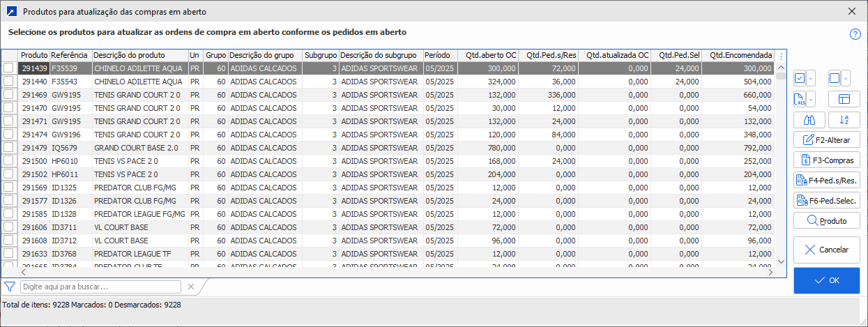Sort by the Produto column header

coord(33,55)
